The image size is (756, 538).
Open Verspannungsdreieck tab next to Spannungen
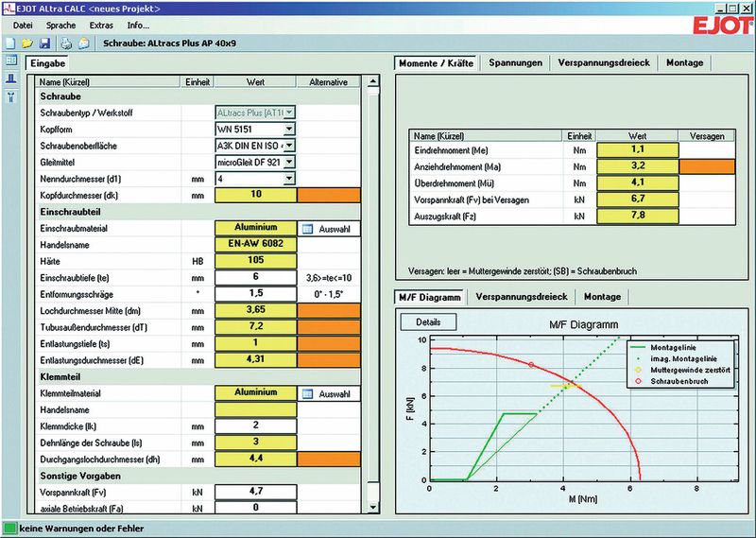[x=604, y=62]
